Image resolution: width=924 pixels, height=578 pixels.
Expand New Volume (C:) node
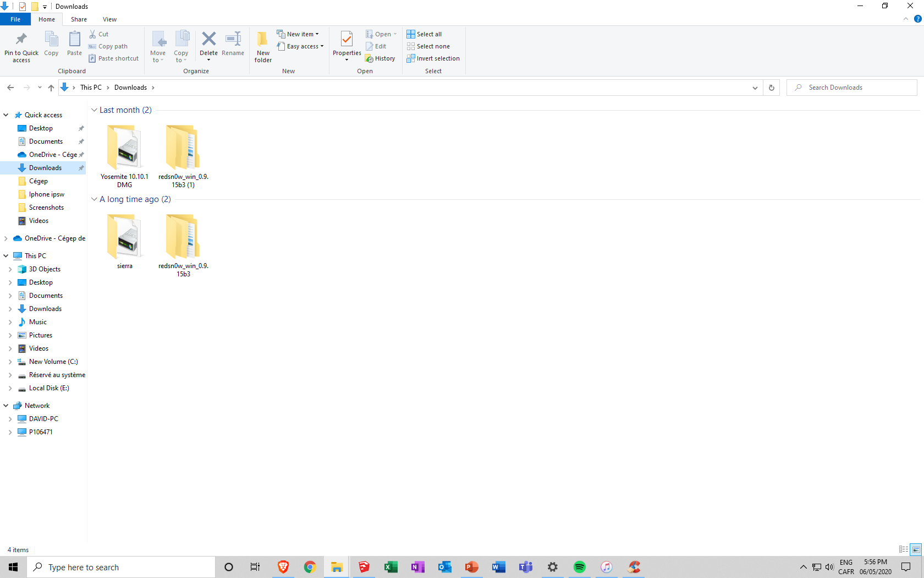10,362
